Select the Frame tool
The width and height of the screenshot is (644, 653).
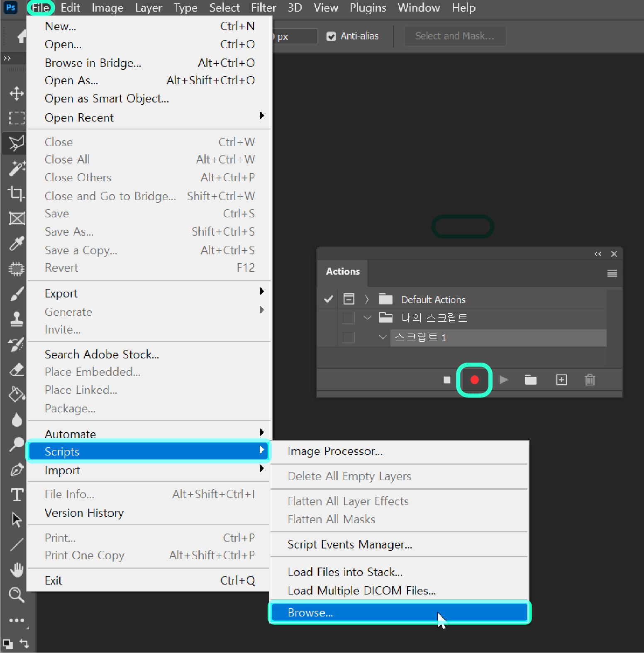click(17, 218)
